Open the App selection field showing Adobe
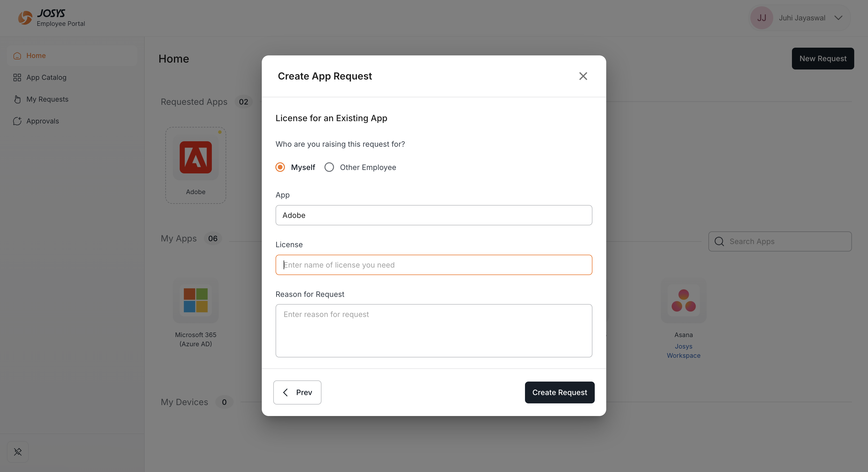 434,215
